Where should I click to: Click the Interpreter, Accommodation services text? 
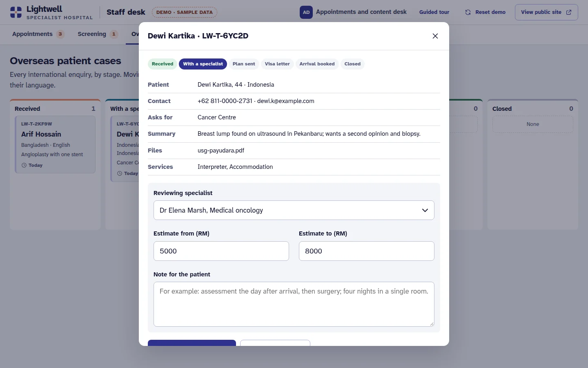[x=235, y=167]
